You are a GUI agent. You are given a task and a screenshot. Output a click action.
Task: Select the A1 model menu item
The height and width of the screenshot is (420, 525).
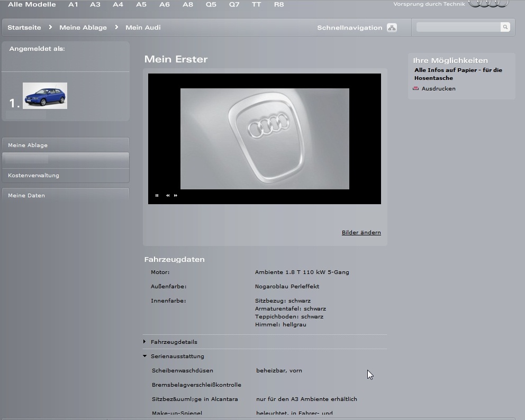tap(73, 4)
